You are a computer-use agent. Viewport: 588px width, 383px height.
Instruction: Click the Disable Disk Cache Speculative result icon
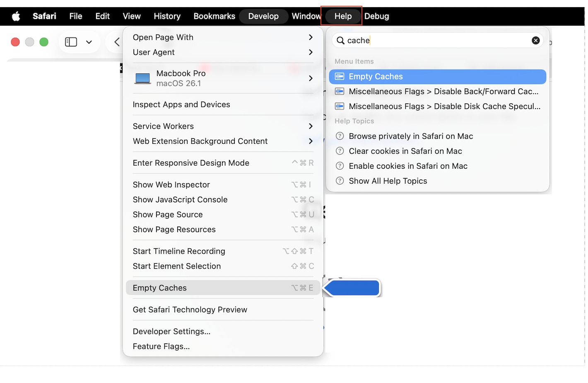[340, 106]
